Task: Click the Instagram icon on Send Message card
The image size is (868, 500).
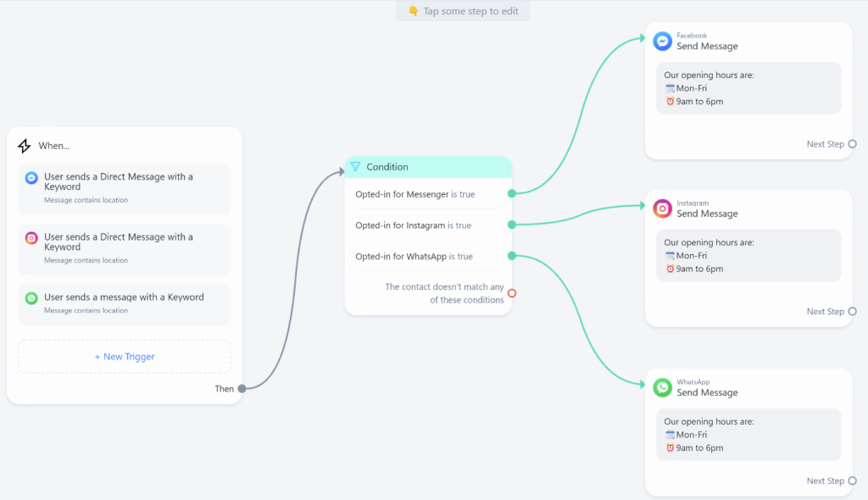Action: click(662, 208)
